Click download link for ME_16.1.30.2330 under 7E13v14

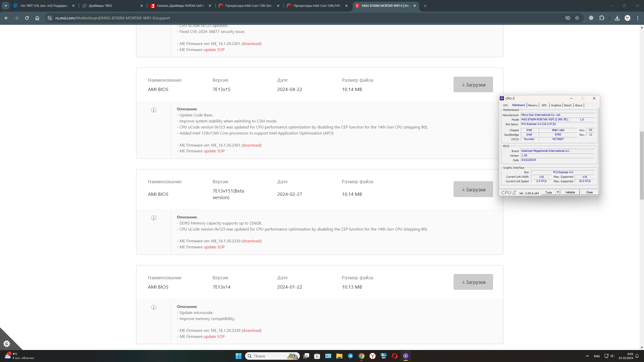(x=251, y=330)
